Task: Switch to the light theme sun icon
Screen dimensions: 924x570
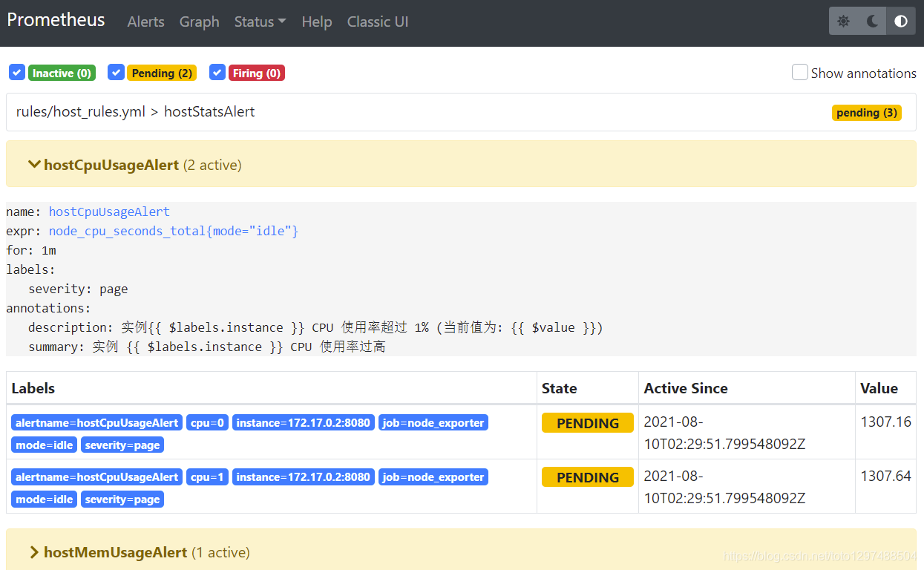Action: (843, 22)
